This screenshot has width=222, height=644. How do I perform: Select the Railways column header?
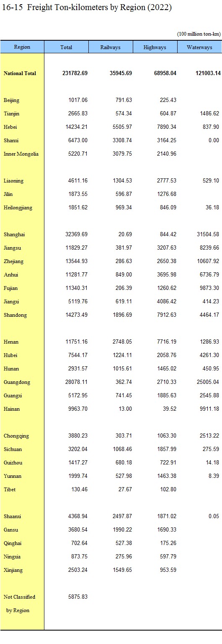111,47
